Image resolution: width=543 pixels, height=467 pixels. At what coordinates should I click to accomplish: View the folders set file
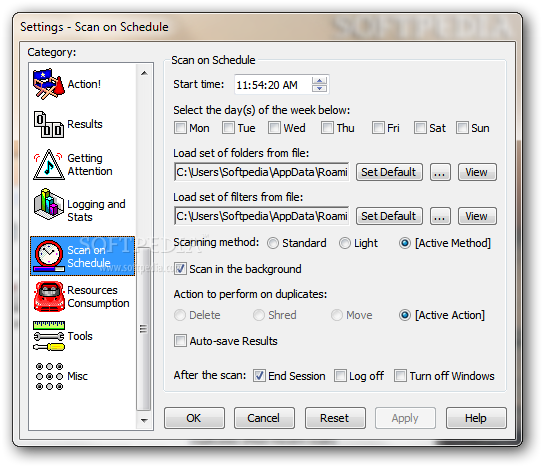tap(477, 172)
